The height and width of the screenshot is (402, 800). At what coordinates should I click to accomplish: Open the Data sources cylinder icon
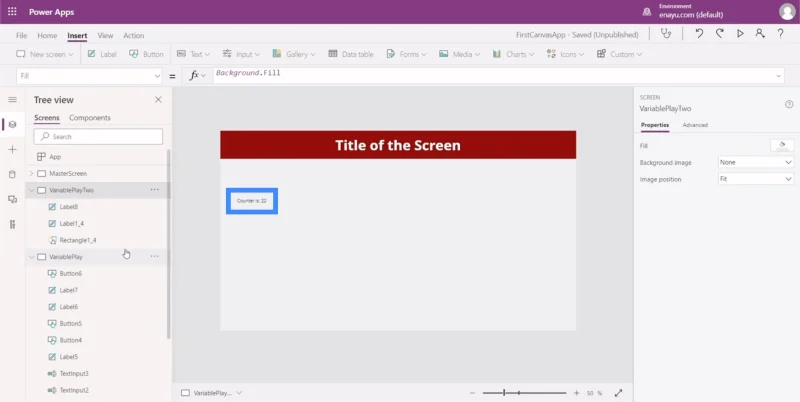13,174
